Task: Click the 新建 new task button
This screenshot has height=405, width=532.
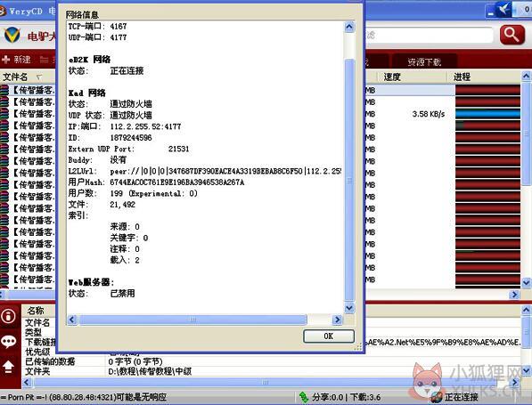Action: 16,60
